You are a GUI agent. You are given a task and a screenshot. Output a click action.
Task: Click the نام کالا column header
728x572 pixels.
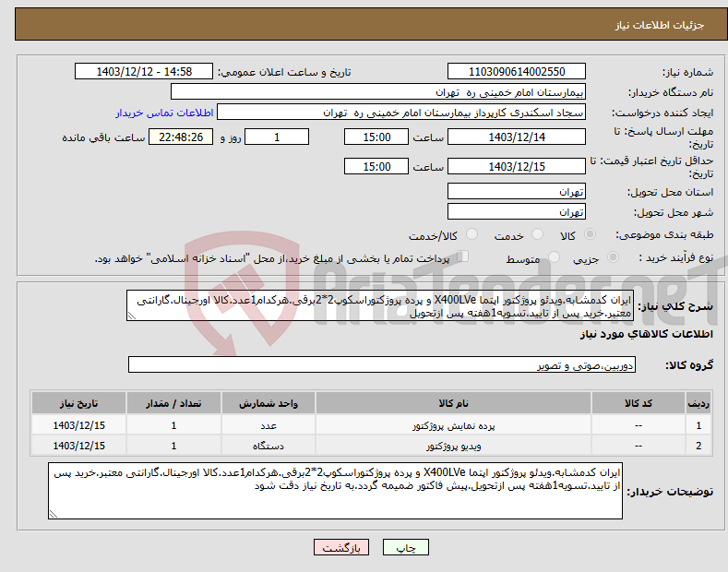pos(453,403)
